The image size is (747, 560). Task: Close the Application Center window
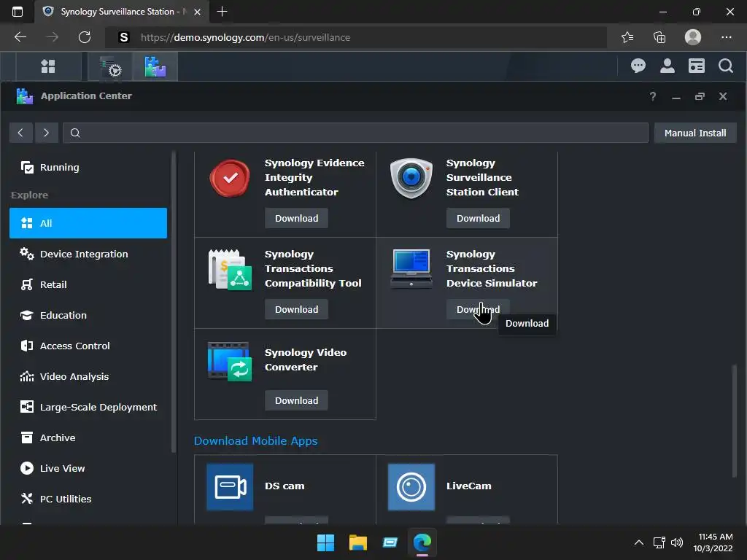coord(723,96)
